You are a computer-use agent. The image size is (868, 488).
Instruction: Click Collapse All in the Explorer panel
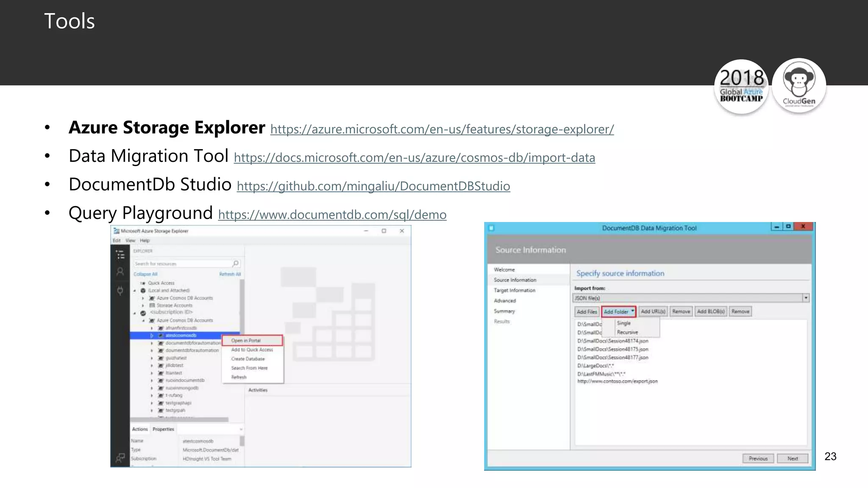(x=145, y=274)
